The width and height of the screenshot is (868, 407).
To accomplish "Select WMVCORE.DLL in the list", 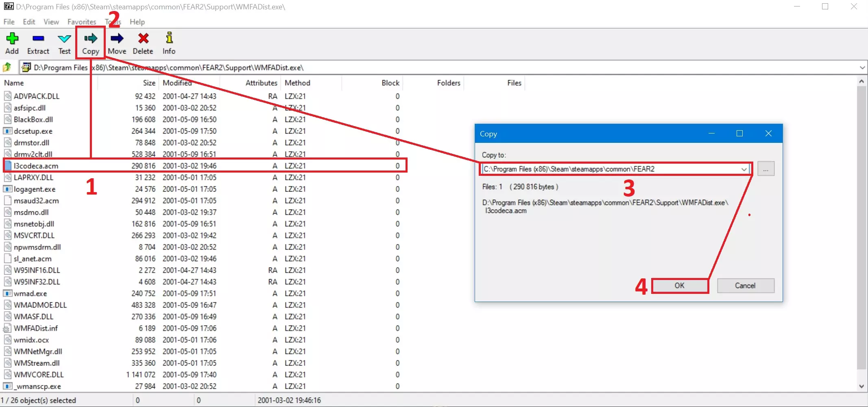I will point(39,375).
